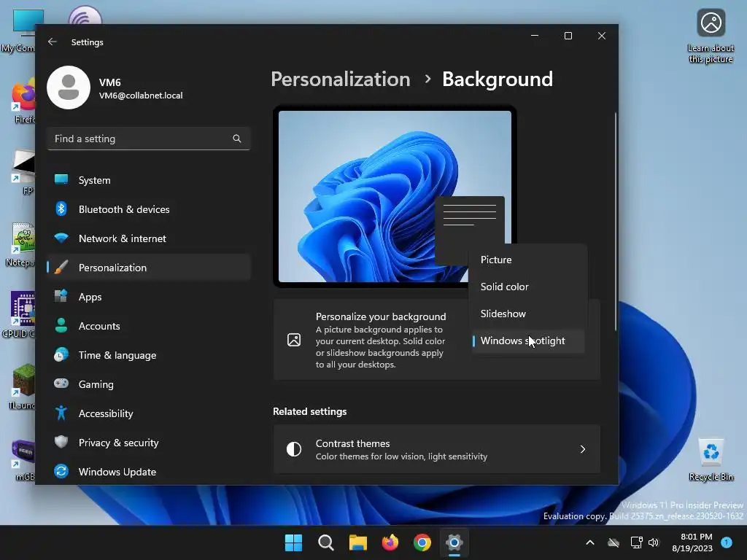Open the Windows Start button
Viewport: 747px width, 560px height.
click(x=293, y=542)
